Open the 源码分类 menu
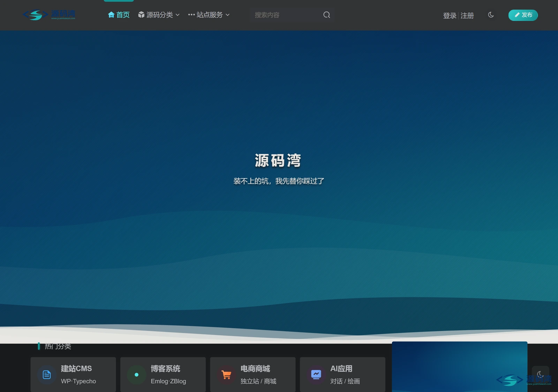Image resolution: width=558 pixels, height=392 pixels. (x=159, y=15)
